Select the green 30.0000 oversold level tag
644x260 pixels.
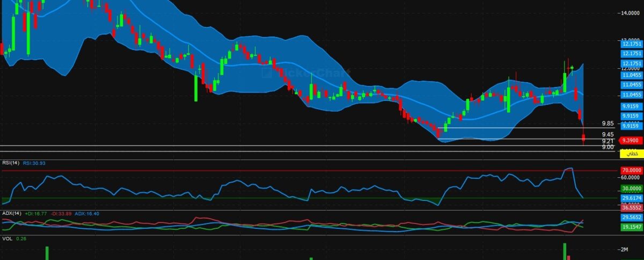[x=631, y=189]
